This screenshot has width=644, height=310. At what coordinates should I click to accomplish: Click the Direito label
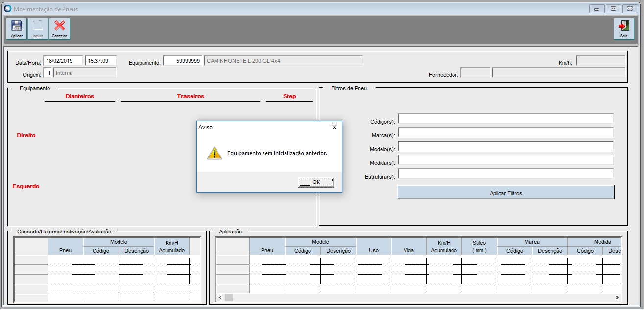click(26, 135)
